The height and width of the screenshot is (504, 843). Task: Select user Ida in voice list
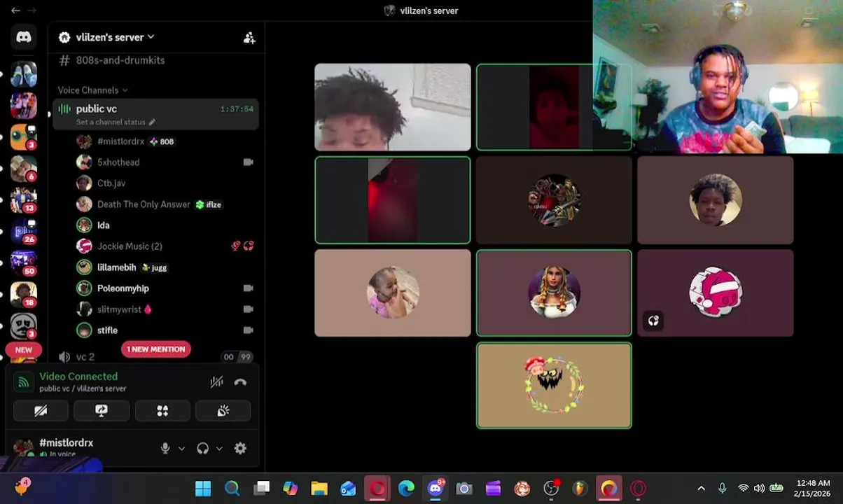tap(104, 225)
